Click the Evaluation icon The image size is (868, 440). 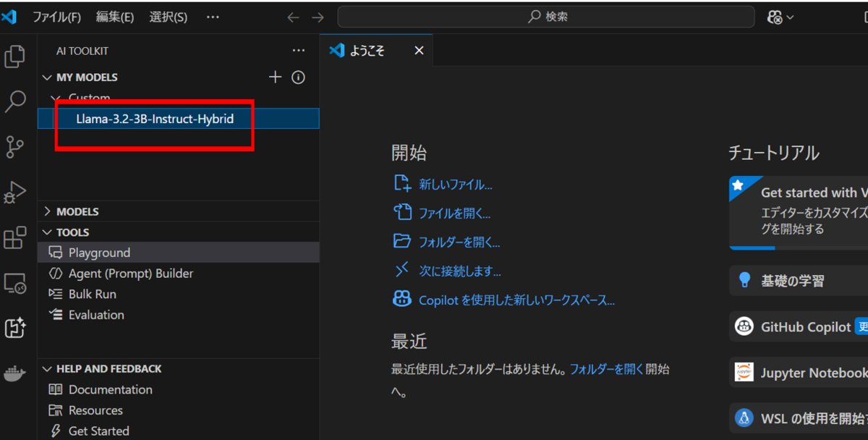coord(56,315)
